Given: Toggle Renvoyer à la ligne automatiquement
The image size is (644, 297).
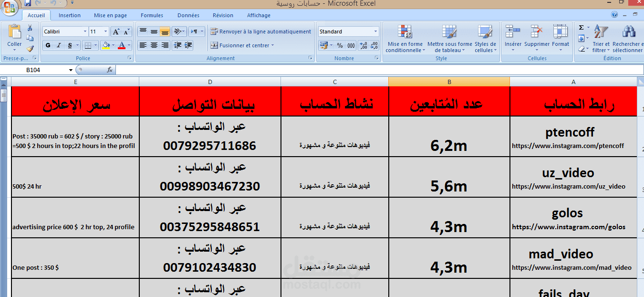Looking at the screenshot, I should click(261, 32).
